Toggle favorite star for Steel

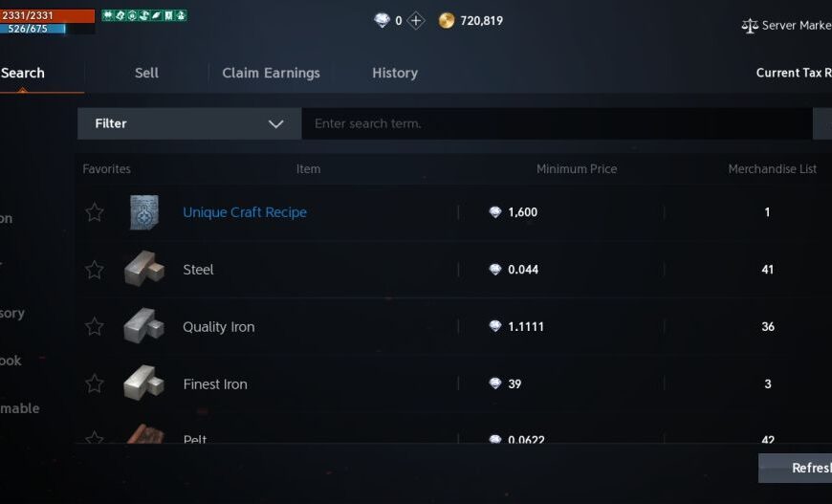pyautogui.click(x=95, y=270)
